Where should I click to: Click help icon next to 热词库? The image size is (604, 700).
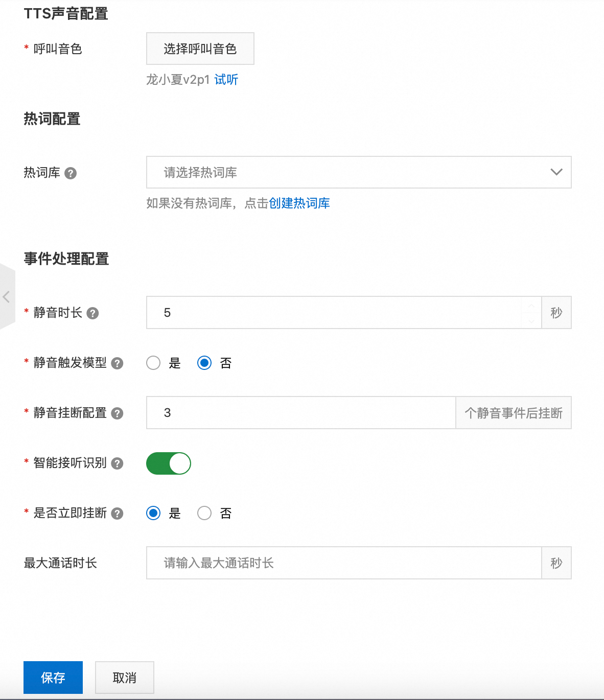coord(71,173)
